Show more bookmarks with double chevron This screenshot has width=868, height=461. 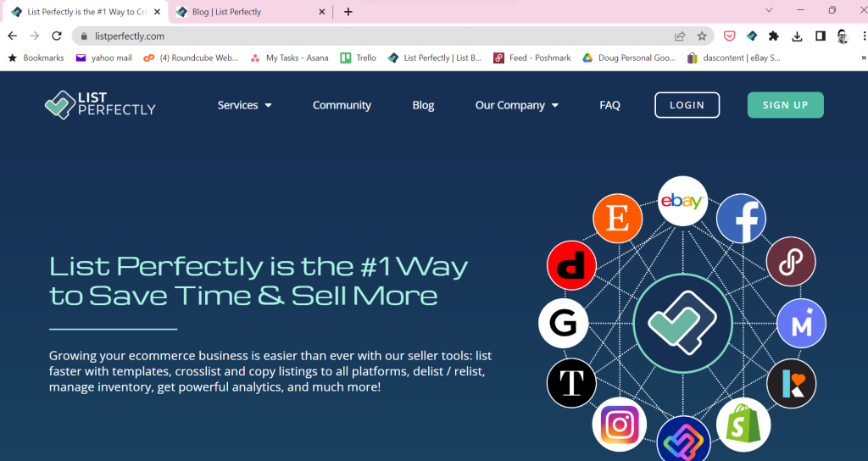coord(864,58)
